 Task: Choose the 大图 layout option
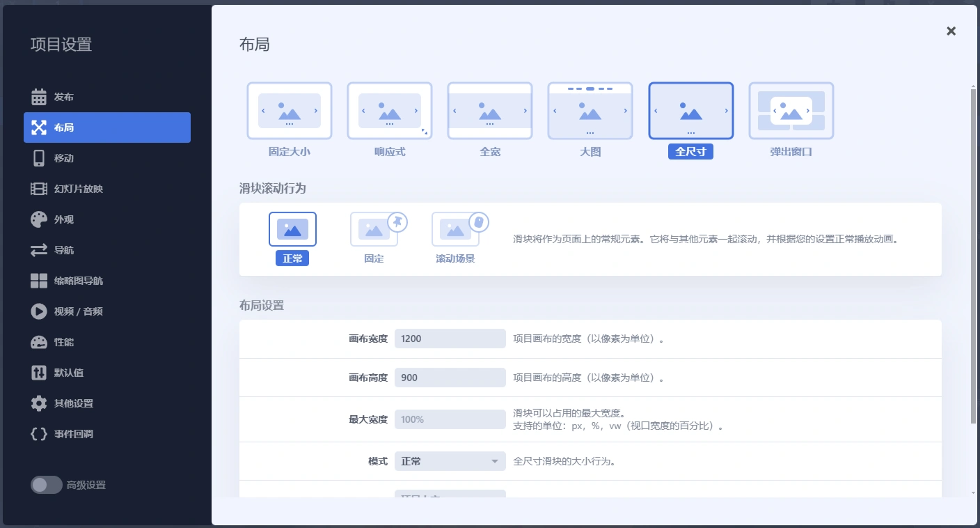pos(590,111)
